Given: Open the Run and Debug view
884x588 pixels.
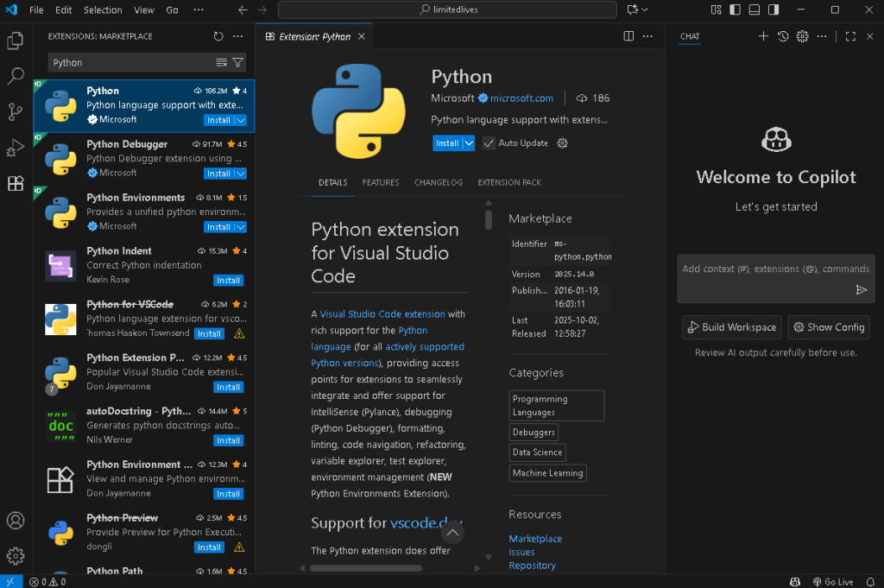Looking at the screenshot, I should 15,148.
